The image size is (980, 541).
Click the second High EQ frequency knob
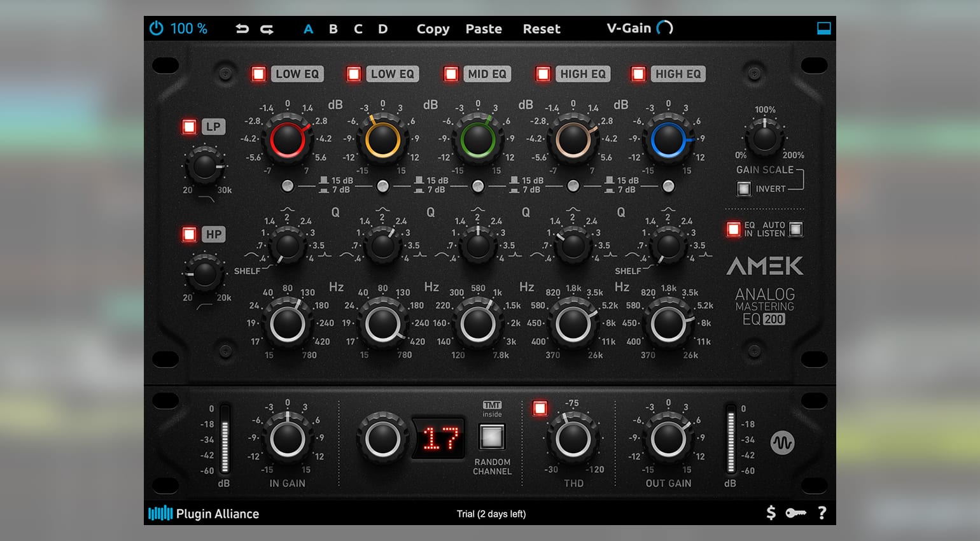pos(668,324)
